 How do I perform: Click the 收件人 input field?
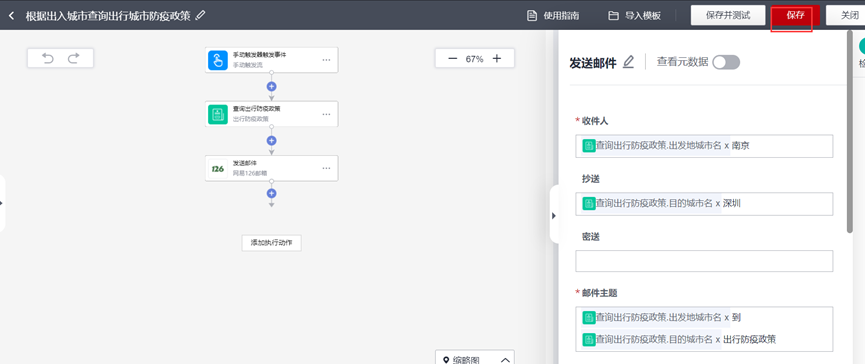704,146
